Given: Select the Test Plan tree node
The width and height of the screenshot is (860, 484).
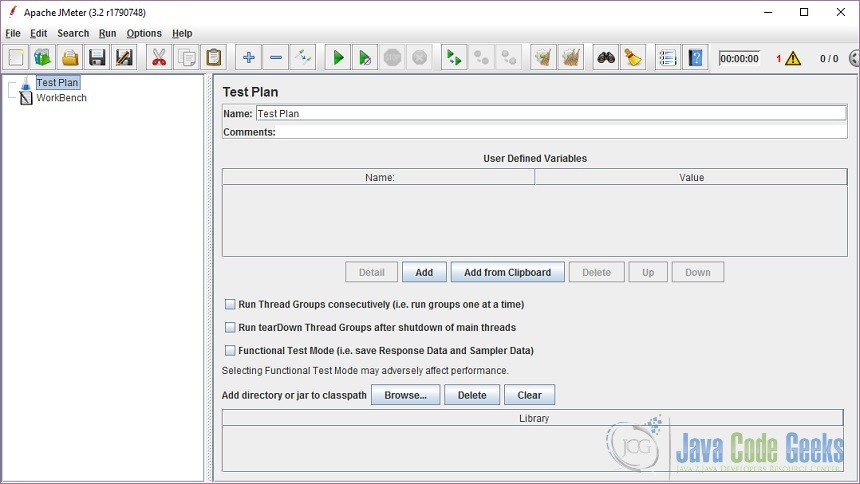Looking at the screenshot, I should pyautogui.click(x=57, y=82).
